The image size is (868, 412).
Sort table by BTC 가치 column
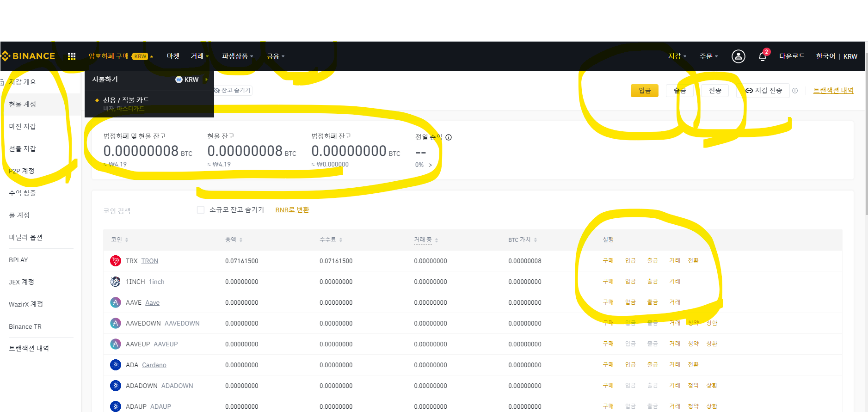click(523, 240)
